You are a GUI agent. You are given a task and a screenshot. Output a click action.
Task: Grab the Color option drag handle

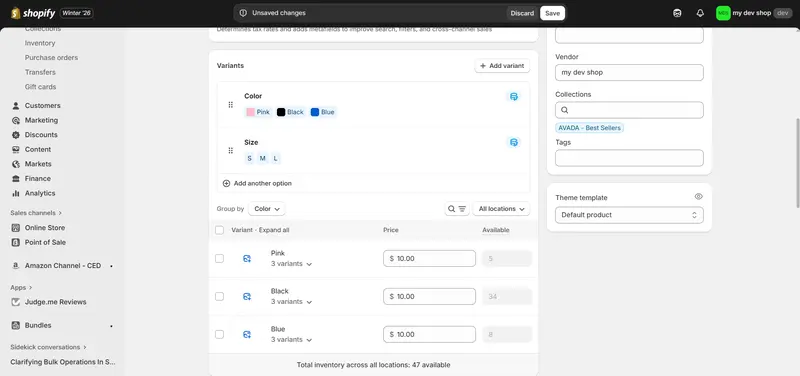(x=231, y=105)
